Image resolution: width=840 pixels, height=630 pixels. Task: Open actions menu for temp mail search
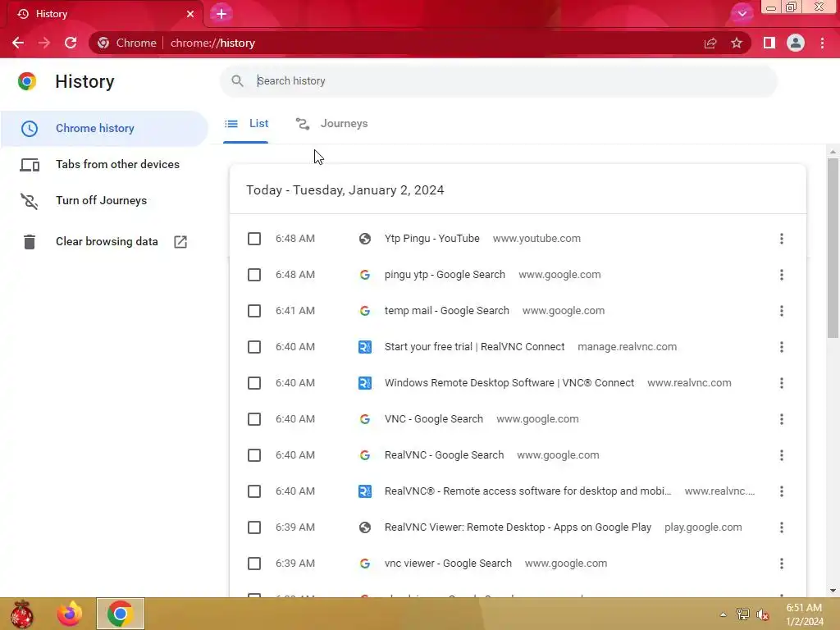point(782,311)
